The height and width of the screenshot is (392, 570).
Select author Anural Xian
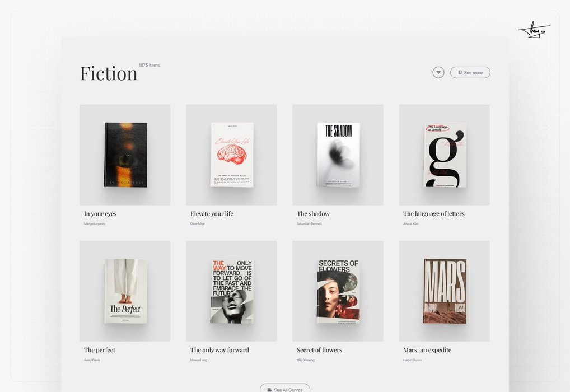click(x=411, y=223)
